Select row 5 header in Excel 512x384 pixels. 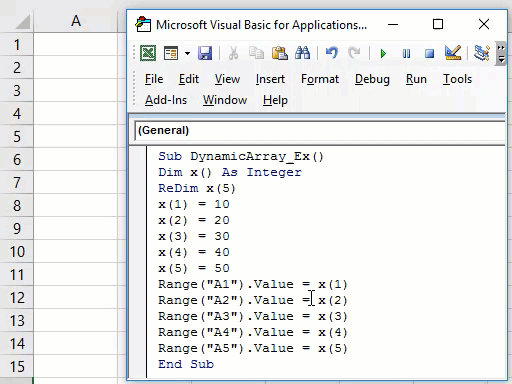(x=17, y=136)
